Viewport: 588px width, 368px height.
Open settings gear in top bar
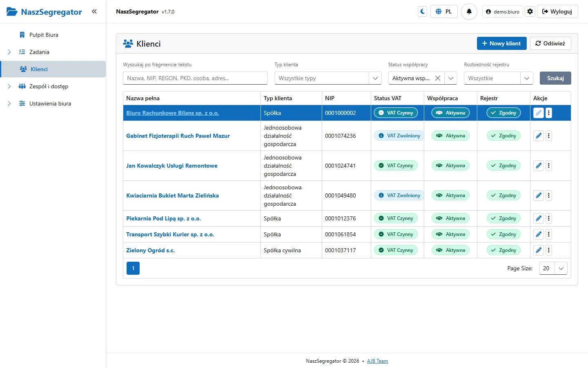coord(530,11)
